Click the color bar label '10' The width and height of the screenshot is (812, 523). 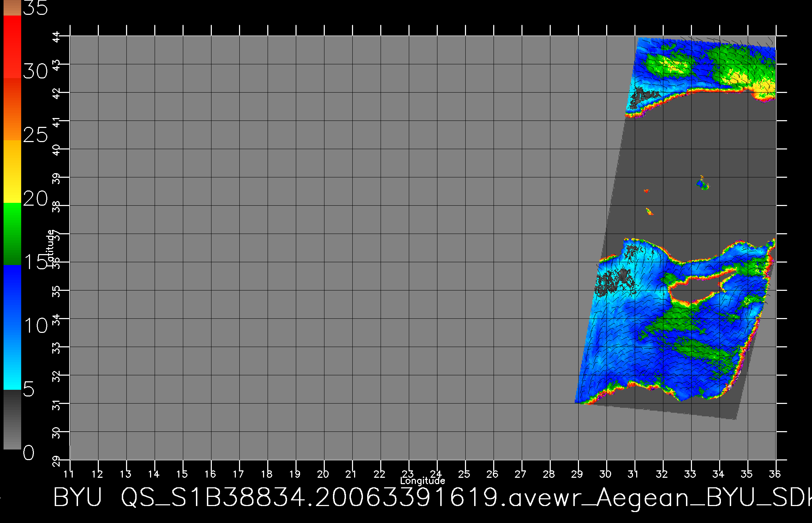tap(35, 325)
